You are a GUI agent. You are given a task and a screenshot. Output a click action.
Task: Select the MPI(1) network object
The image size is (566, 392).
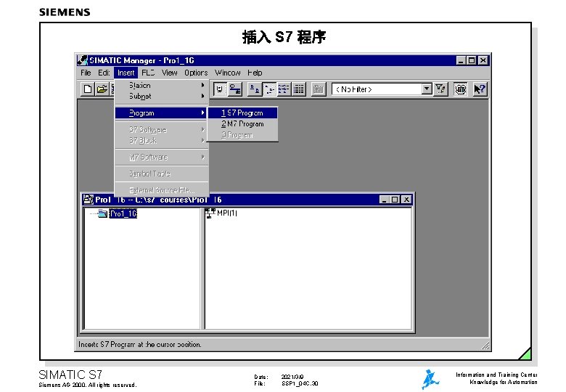point(221,213)
